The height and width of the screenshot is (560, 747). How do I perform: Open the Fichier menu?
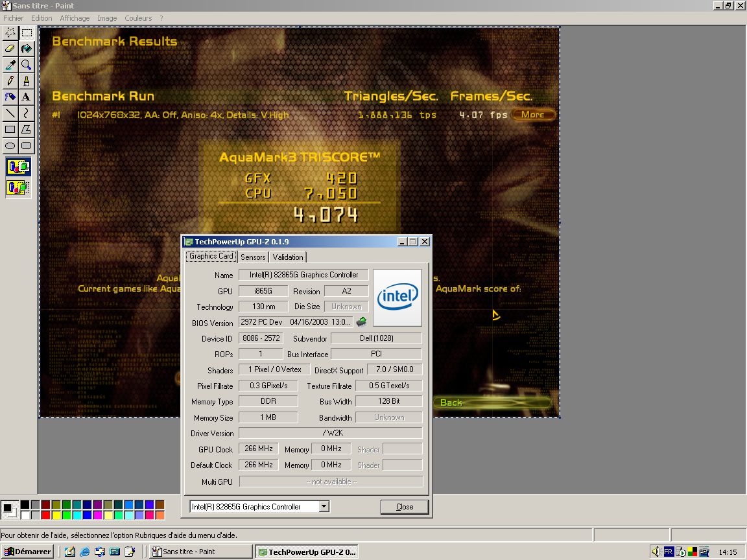coord(14,18)
